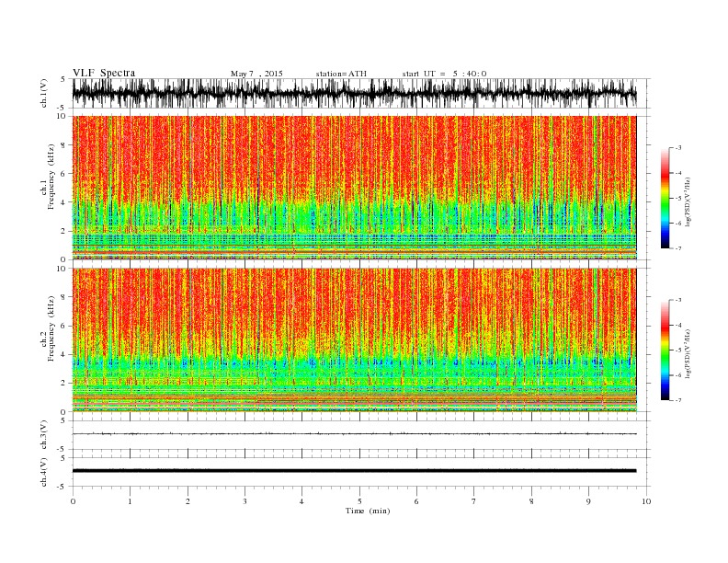
Task: Click ch.1 "Frequency (kHz)" axis label
Action: point(51,177)
